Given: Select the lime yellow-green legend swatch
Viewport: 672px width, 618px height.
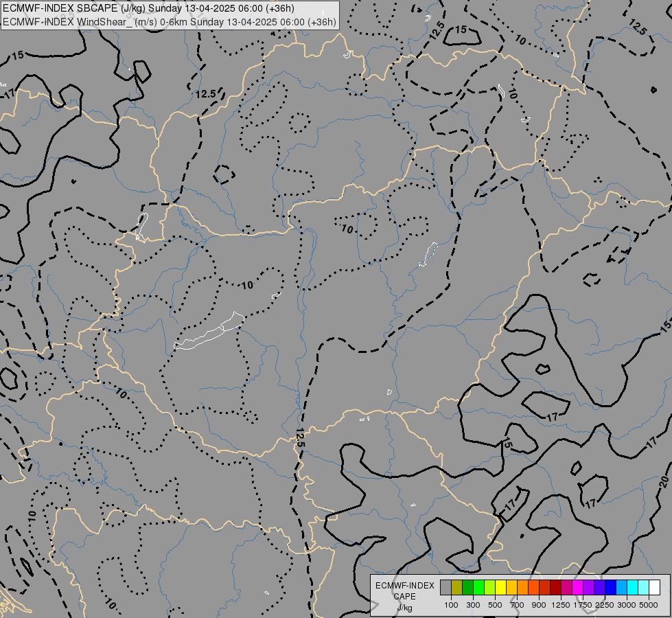Looking at the screenshot, I should coord(490,588).
